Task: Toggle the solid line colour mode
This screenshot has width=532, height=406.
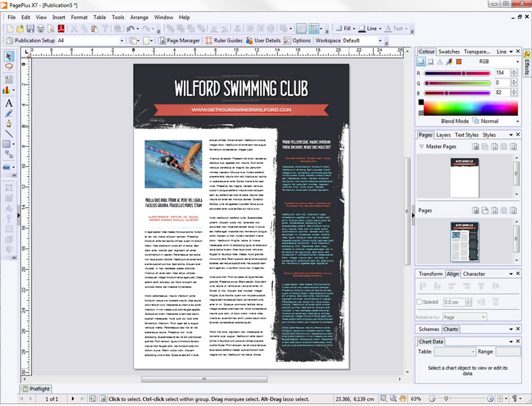Action: click(x=430, y=61)
